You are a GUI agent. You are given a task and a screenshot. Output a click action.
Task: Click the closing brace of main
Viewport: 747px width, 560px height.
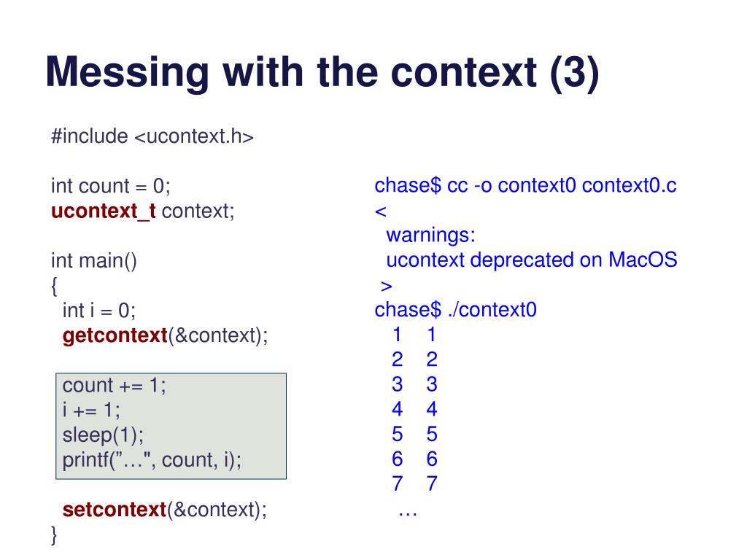point(54,535)
